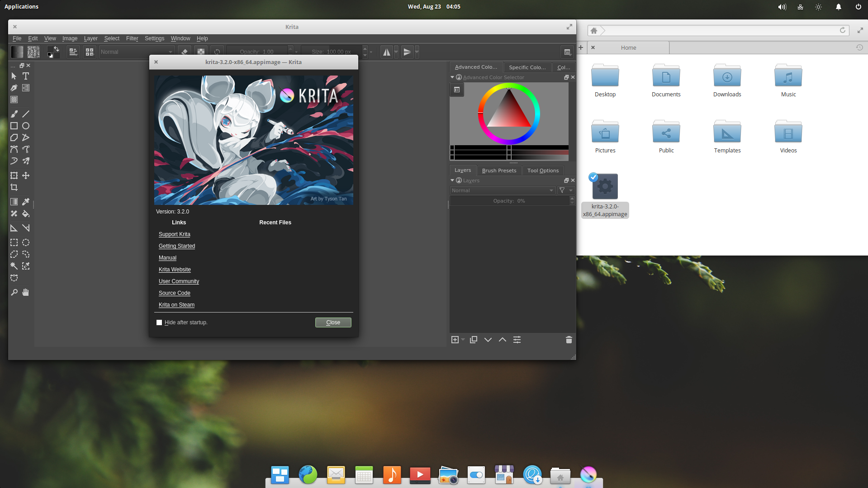Viewport: 868px width, 488px height.
Task: Open the Choose brush preset grid button
Action: pos(90,52)
